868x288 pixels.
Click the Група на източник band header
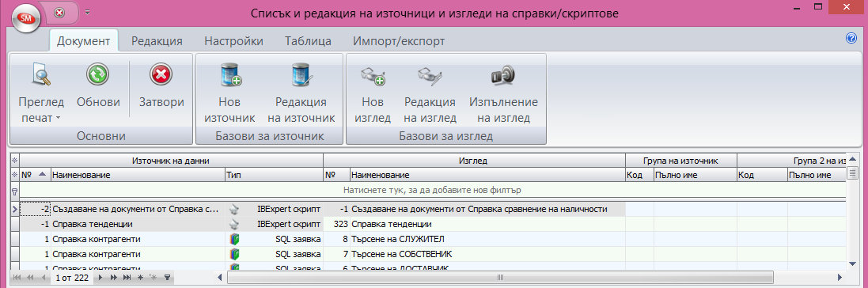pos(681,161)
